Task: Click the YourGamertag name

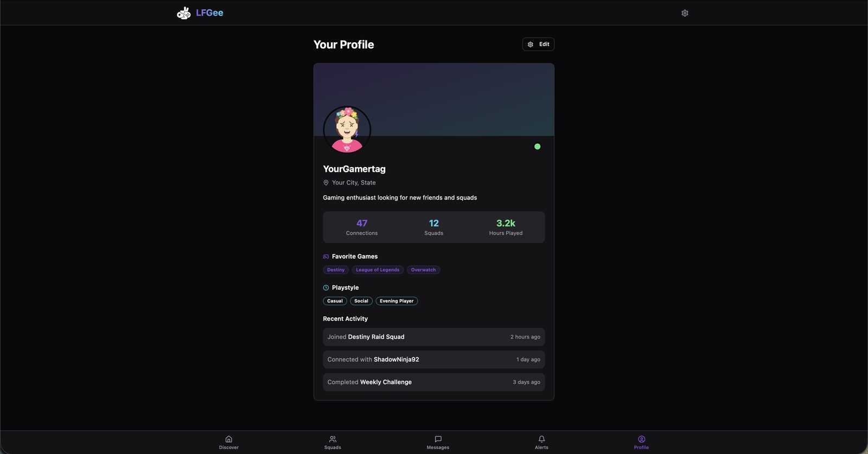Action: pos(354,169)
